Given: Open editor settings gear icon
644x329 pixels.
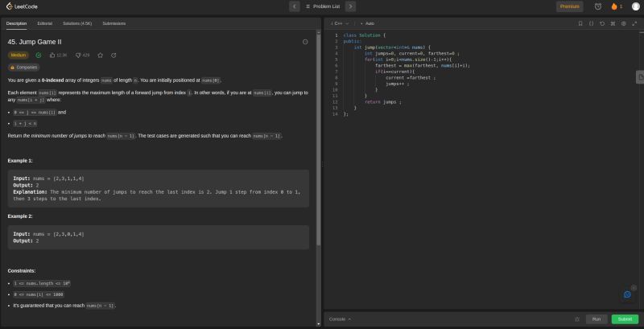Looking at the screenshot, I should pos(623,23).
